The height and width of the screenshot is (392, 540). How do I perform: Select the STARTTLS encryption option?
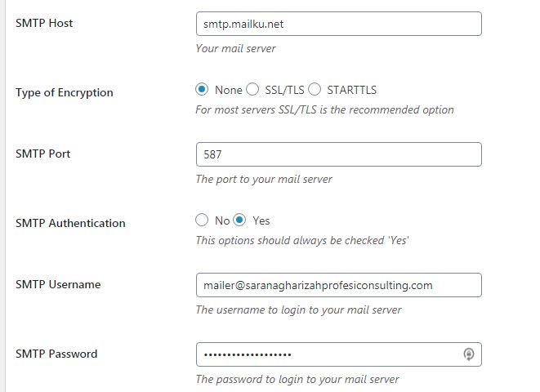tap(315, 90)
